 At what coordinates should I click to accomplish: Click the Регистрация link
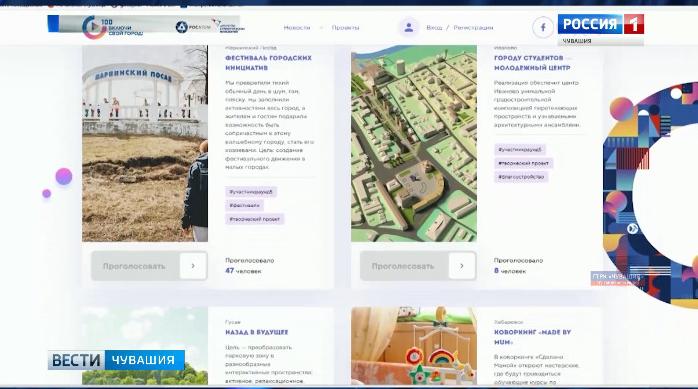[473, 28]
